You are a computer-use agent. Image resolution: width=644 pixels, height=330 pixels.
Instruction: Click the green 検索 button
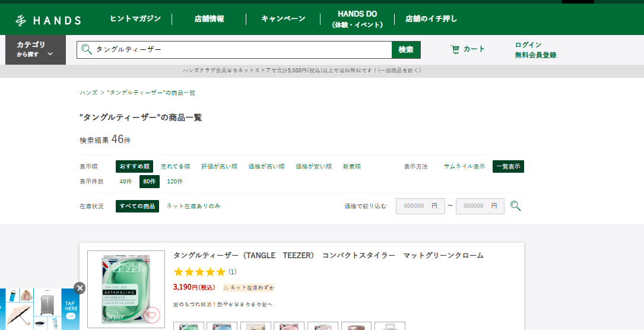pos(406,50)
